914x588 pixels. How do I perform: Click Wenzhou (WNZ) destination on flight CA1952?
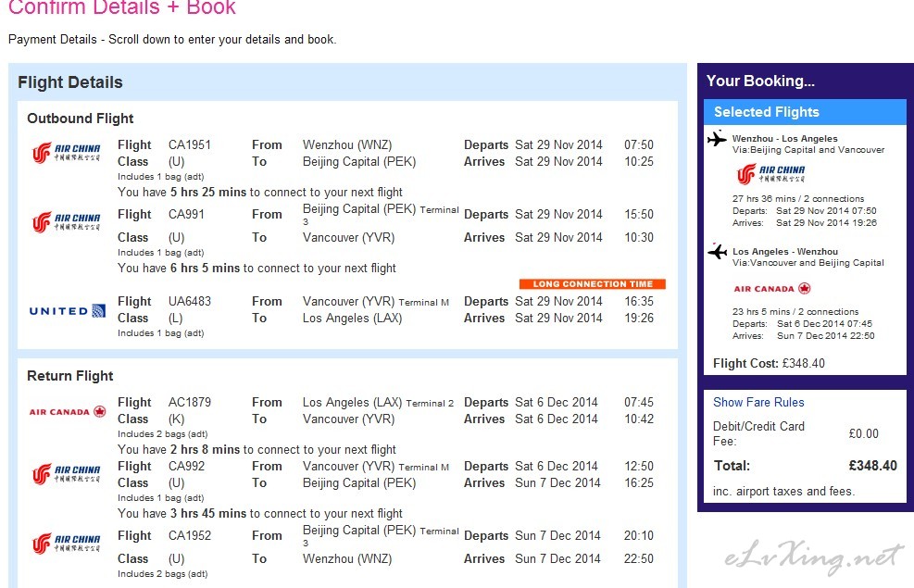point(347,559)
